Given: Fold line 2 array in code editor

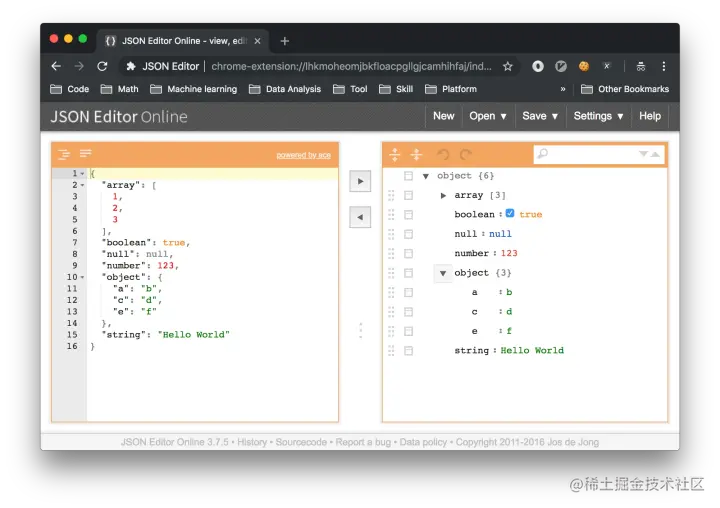Looking at the screenshot, I should click(x=83, y=186).
